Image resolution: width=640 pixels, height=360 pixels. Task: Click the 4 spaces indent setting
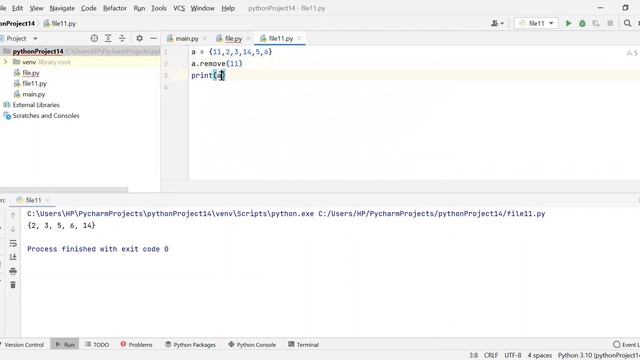[540, 355]
